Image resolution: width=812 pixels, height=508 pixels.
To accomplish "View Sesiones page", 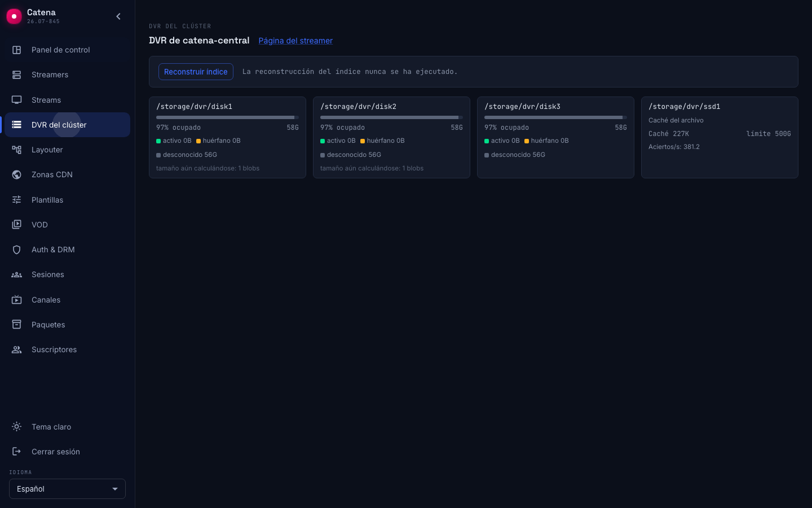I will (x=67, y=274).
